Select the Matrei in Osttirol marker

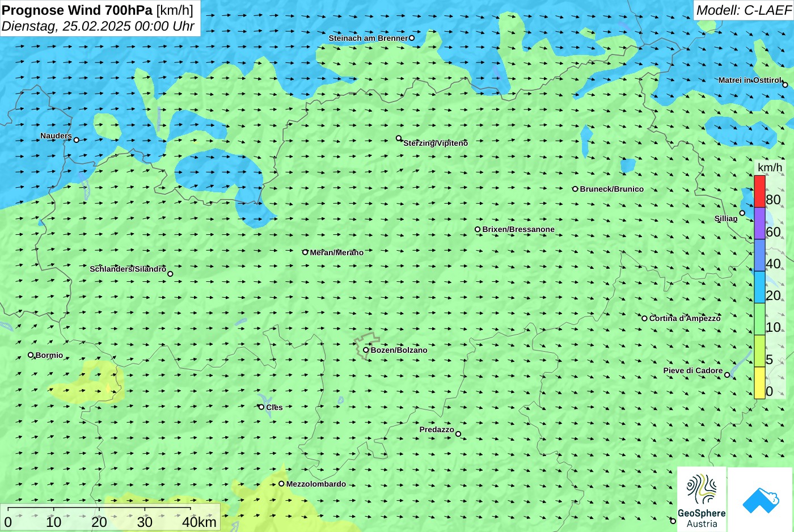pyautogui.click(x=785, y=85)
